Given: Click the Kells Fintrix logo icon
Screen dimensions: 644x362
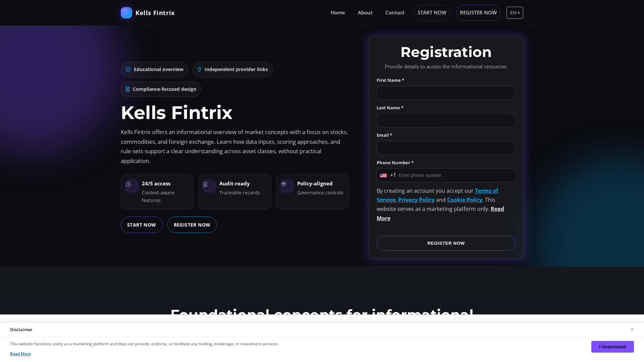Looking at the screenshot, I should point(126,13).
